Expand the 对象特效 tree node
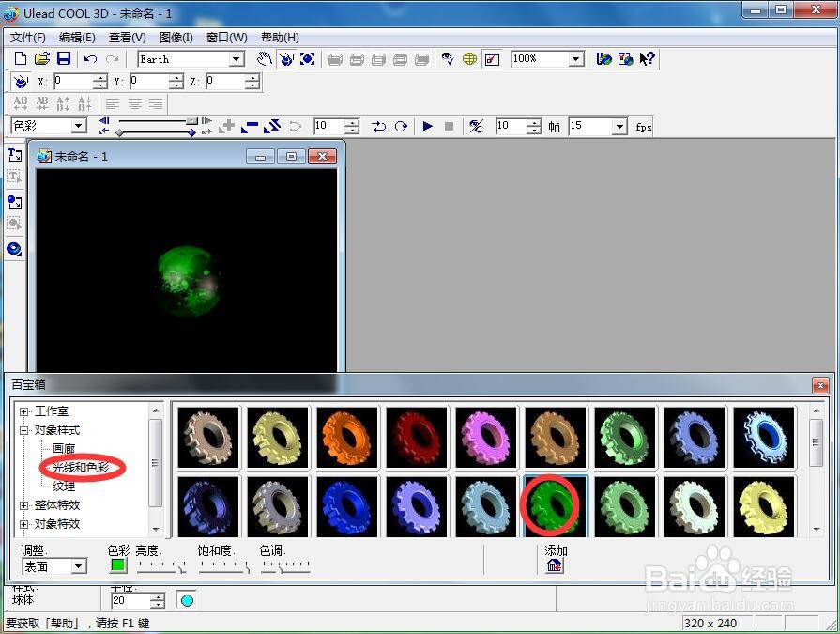The image size is (840, 634). 23,524
